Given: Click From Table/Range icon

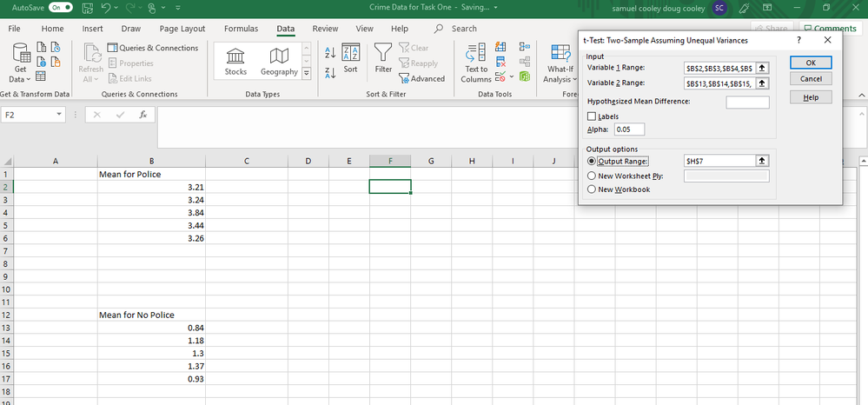Looking at the screenshot, I should pos(41,76).
